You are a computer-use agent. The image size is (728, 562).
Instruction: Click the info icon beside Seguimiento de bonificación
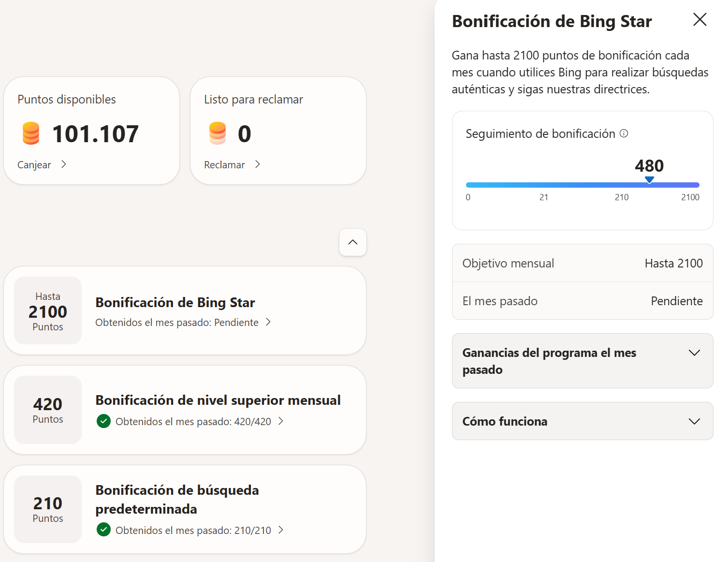click(x=624, y=133)
